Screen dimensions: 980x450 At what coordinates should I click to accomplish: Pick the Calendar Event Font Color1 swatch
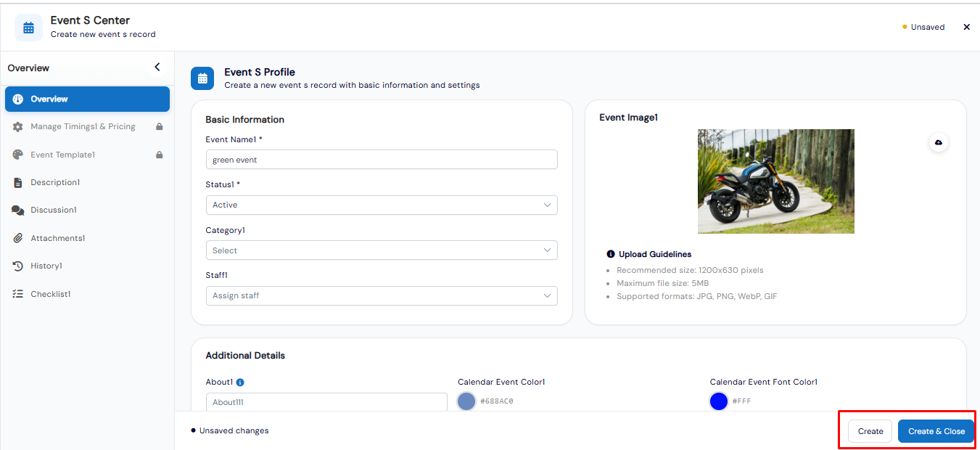(x=719, y=401)
